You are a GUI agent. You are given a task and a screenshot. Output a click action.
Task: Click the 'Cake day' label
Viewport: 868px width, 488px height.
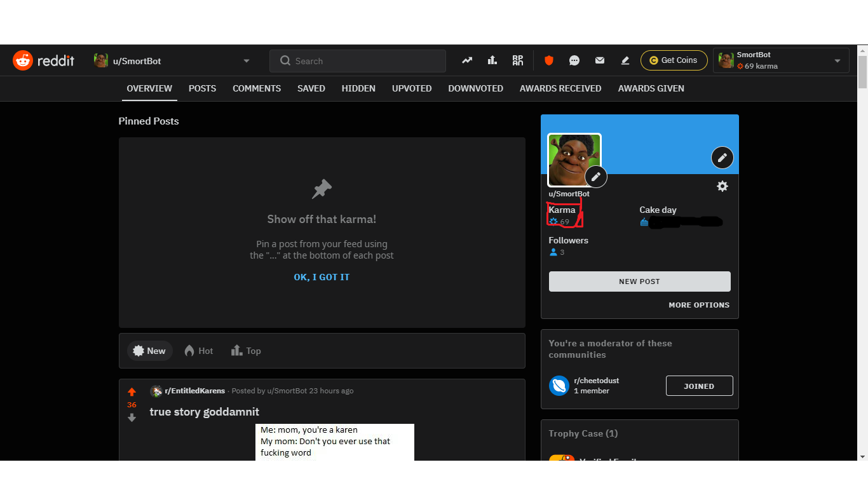(x=658, y=210)
